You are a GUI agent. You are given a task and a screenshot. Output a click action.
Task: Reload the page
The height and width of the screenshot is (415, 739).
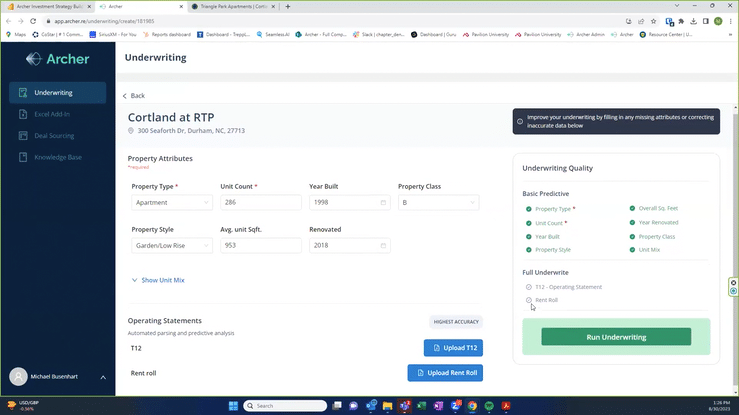click(x=33, y=21)
